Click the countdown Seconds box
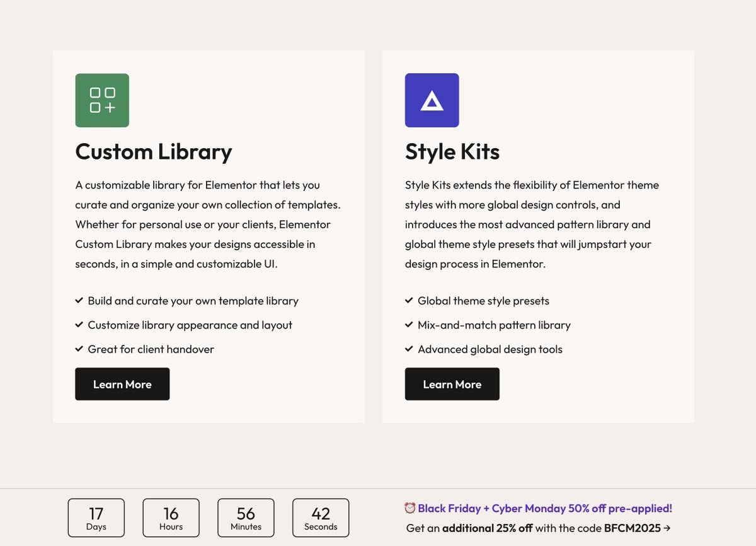Screen dimensions: 756x546 321,518
